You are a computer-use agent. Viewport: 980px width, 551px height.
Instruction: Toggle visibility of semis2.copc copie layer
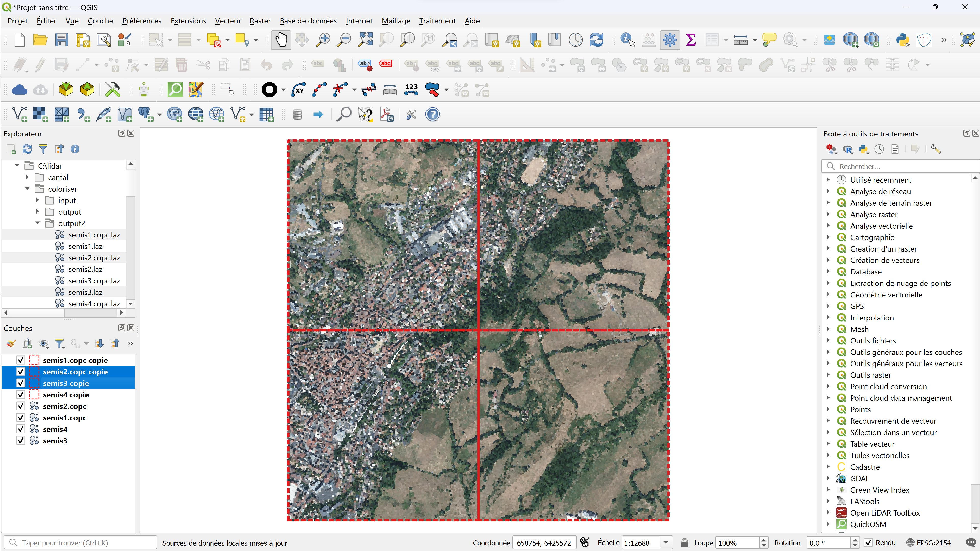[x=21, y=372]
